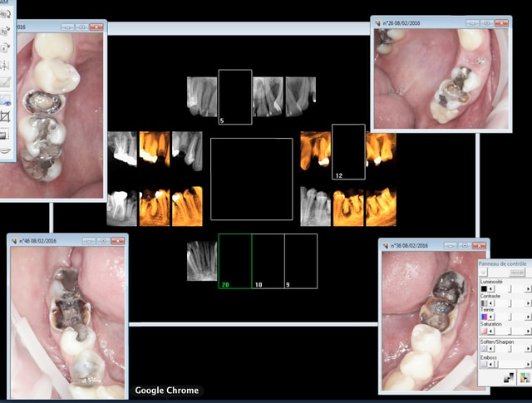Select empty radiograph slot number 5
The height and width of the screenshot is (403, 532).
pos(234,96)
